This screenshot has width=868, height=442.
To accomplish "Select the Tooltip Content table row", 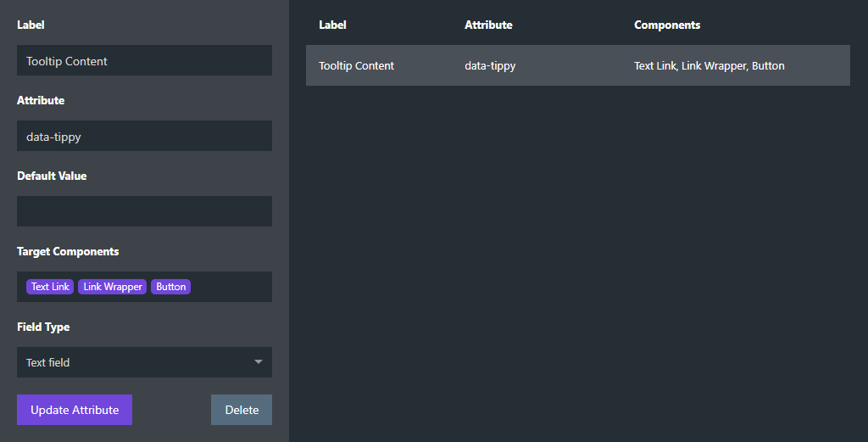I will point(578,65).
